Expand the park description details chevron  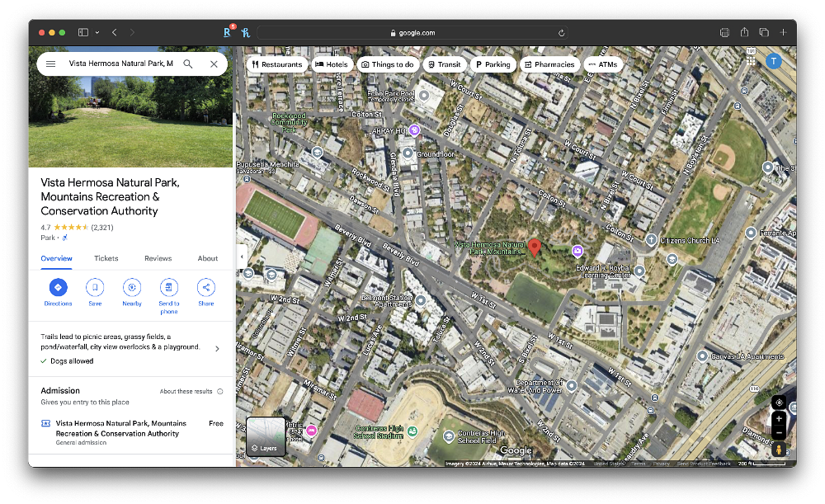(x=217, y=349)
